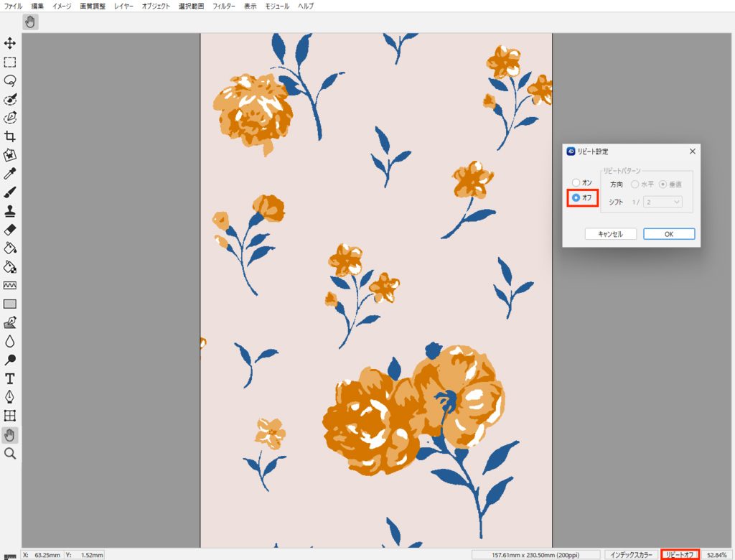
Task: Open the 表示 menu
Action: tap(251, 6)
